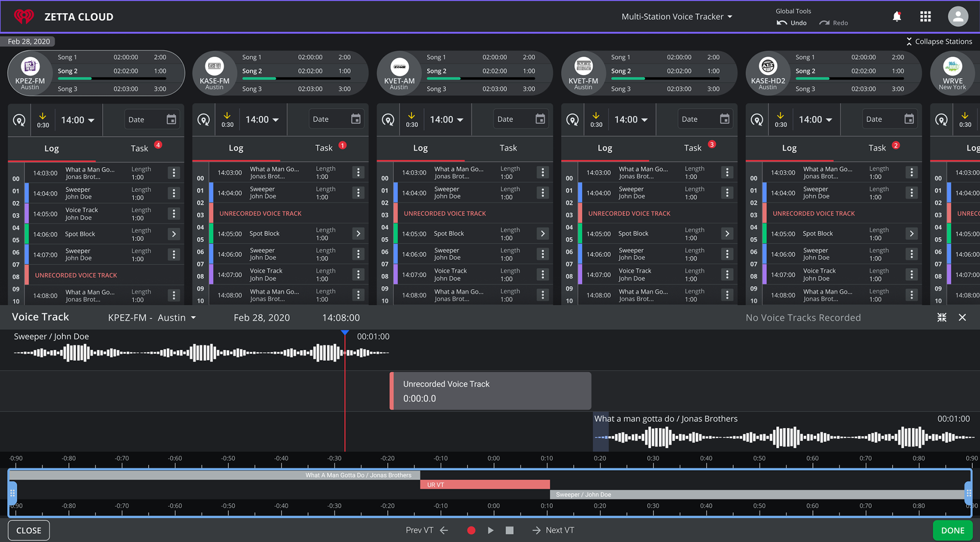The height and width of the screenshot is (542, 980).
Task: Expand KPEZ-FM Spot Block row
Action: coord(174,234)
